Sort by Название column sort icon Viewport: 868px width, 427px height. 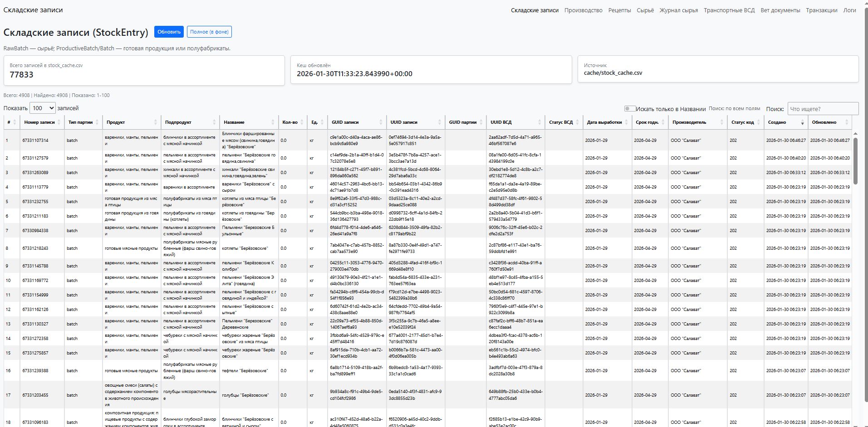(x=273, y=122)
